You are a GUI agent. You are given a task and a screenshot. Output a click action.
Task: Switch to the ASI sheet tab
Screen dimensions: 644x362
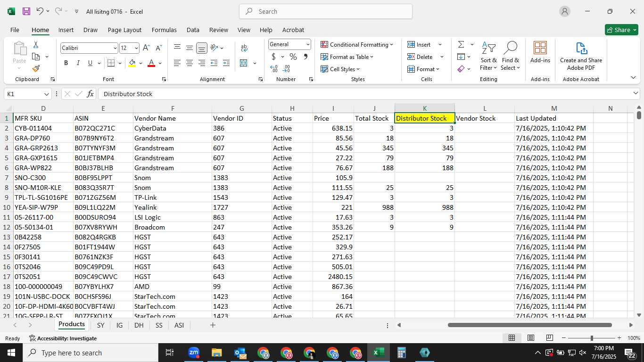(179, 325)
